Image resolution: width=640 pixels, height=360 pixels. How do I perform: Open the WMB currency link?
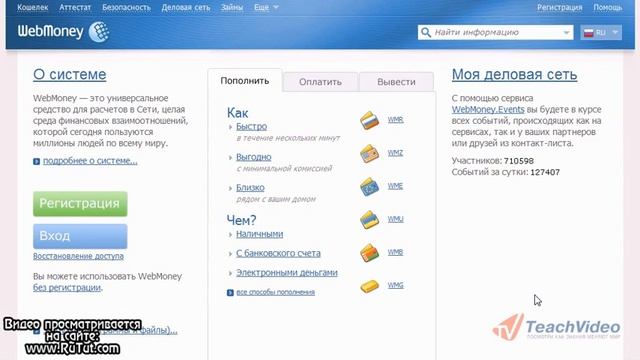[395, 252]
